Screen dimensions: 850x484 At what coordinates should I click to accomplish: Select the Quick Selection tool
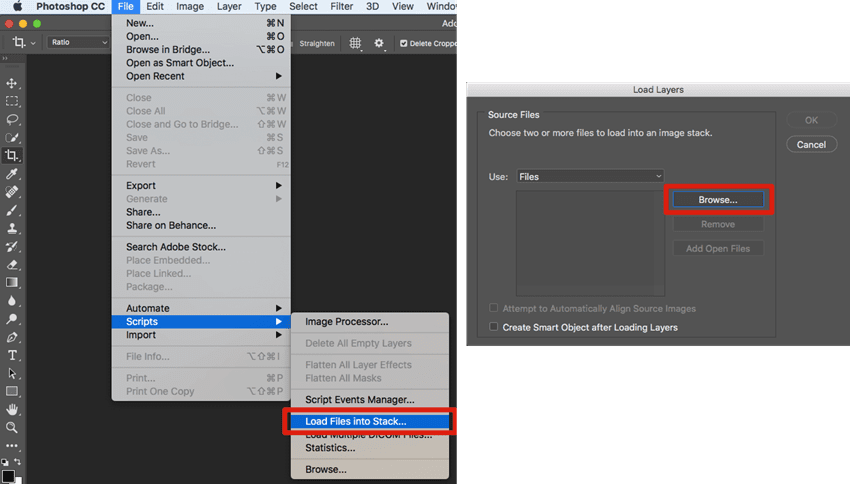(11, 137)
